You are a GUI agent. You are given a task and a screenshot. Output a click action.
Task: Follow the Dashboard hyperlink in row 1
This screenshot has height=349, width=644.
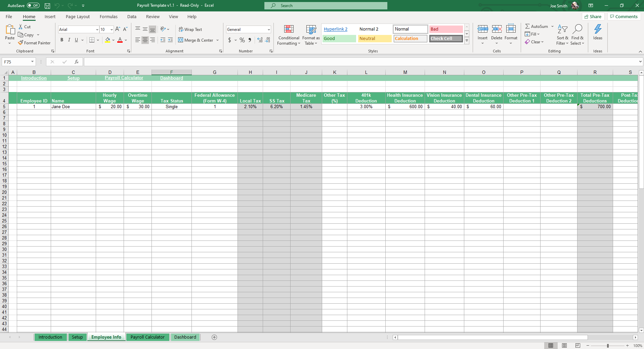tap(171, 78)
